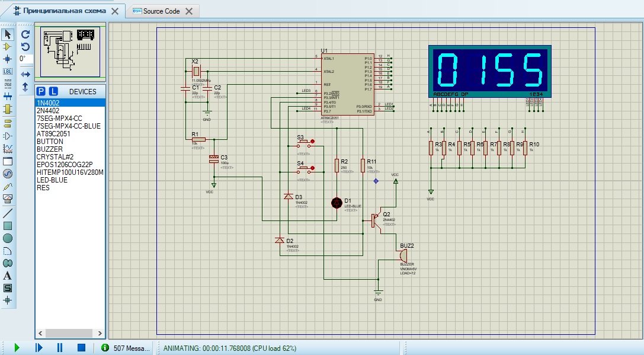Select the Virtual Instruments tool

(7, 199)
